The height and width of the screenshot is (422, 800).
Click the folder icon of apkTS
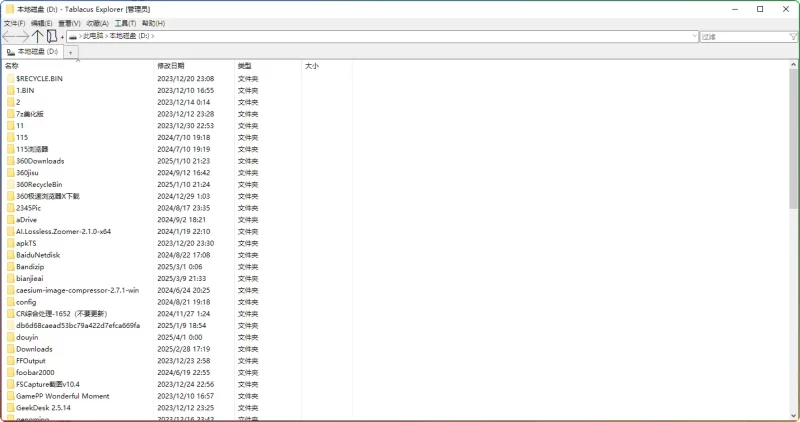(x=11, y=243)
